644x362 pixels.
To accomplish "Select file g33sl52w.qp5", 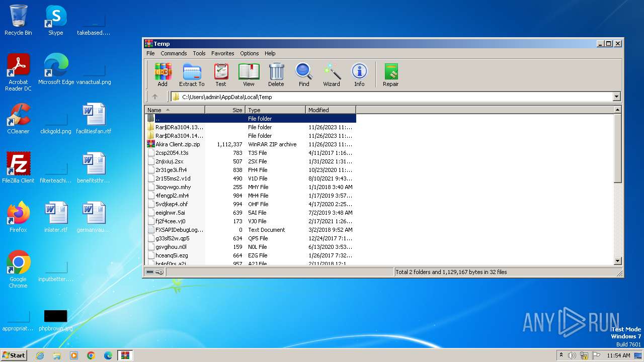I will pos(251,238).
